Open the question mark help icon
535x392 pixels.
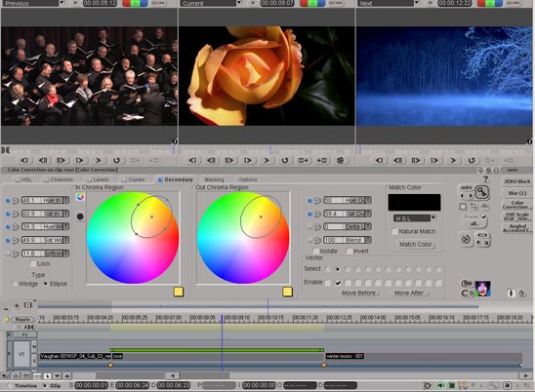coord(485,179)
